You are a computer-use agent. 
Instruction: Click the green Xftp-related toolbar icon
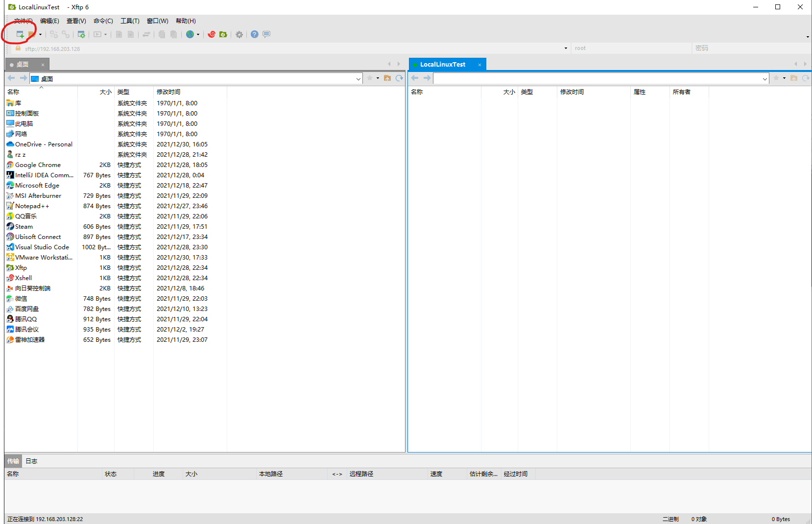223,34
